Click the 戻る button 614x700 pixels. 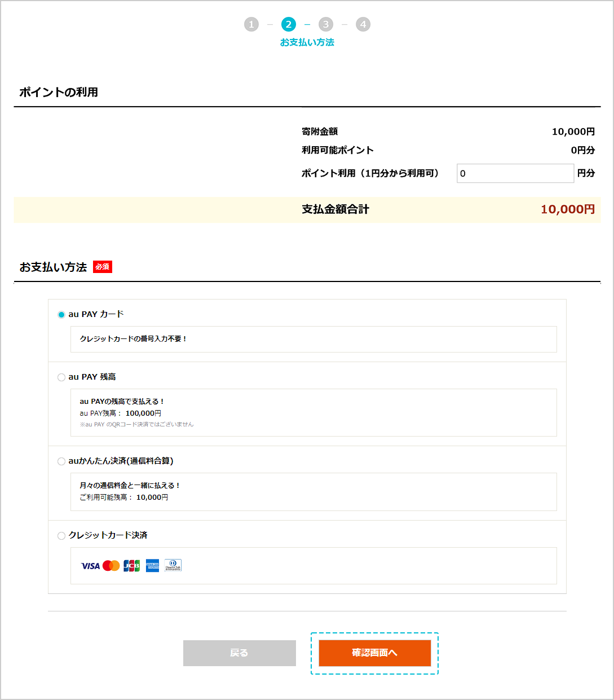[x=240, y=653]
